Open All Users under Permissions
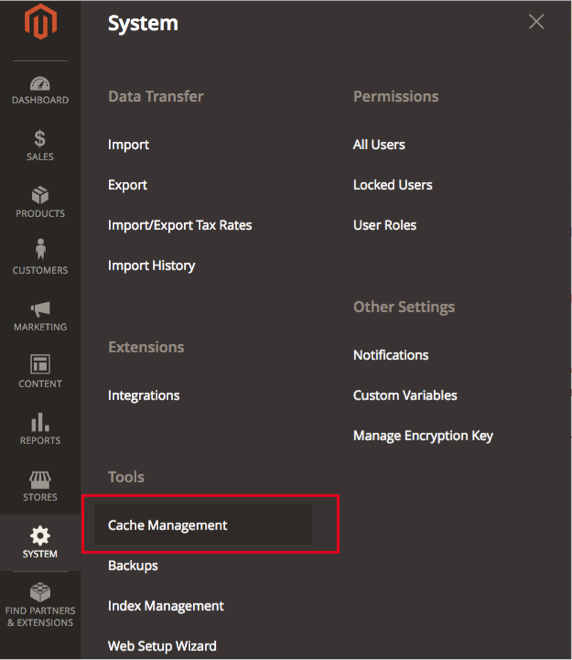Screen dimensions: 572x660 point(379,145)
